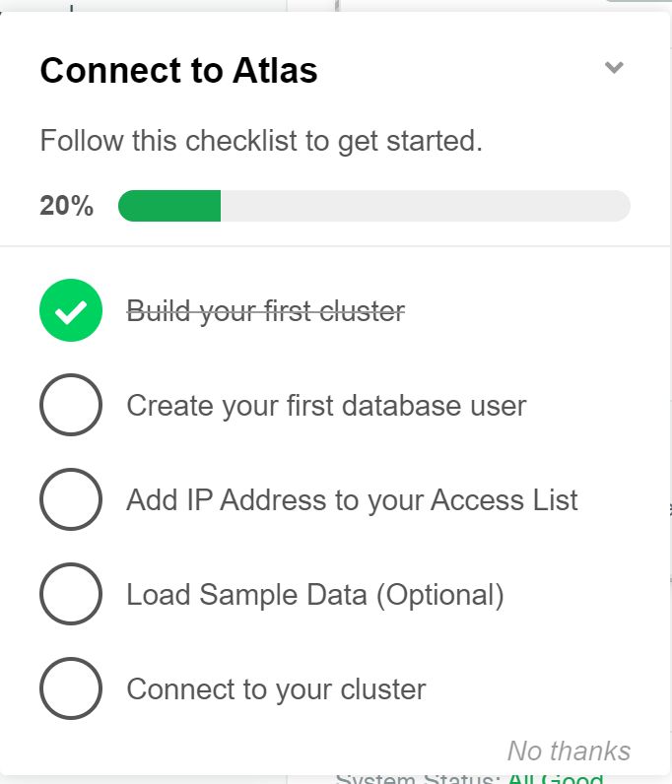672x784 pixels.
Task: Check the circle beside Create your first database user
Action: point(71,405)
